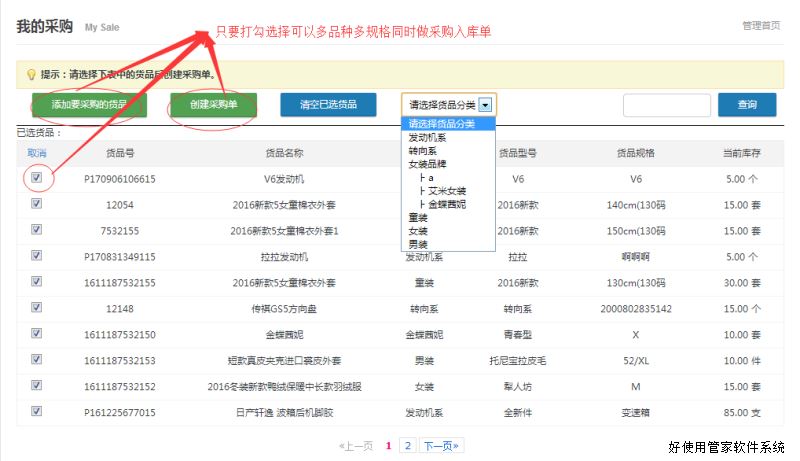Pick 转向系 from the category list
The image size is (800, 461).
423,150
